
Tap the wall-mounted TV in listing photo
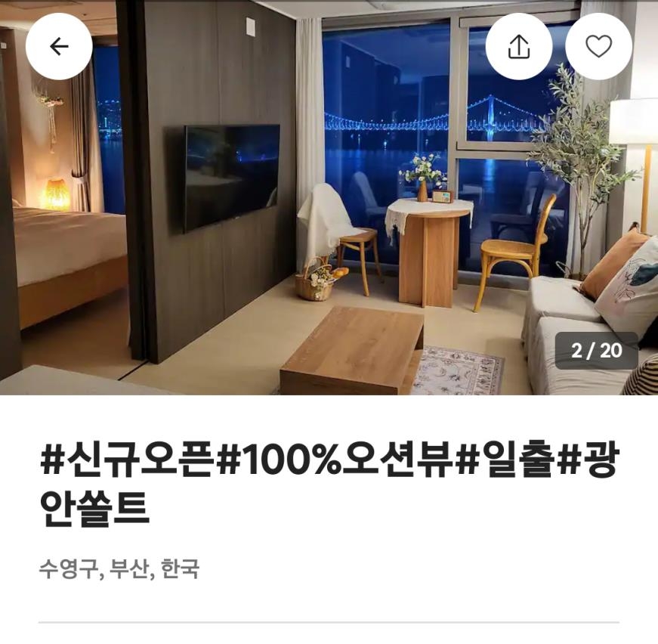click(x=232, y=177)
